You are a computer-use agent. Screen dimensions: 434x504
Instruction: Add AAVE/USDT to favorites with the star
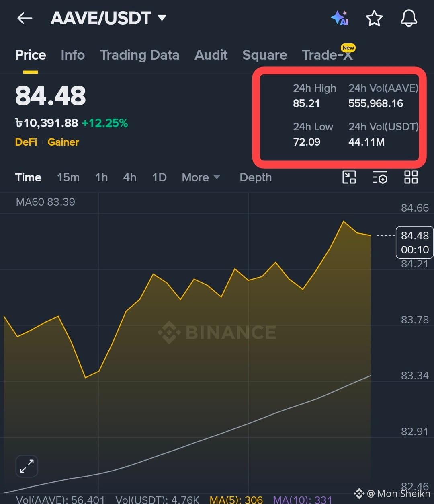coord(374,18)
